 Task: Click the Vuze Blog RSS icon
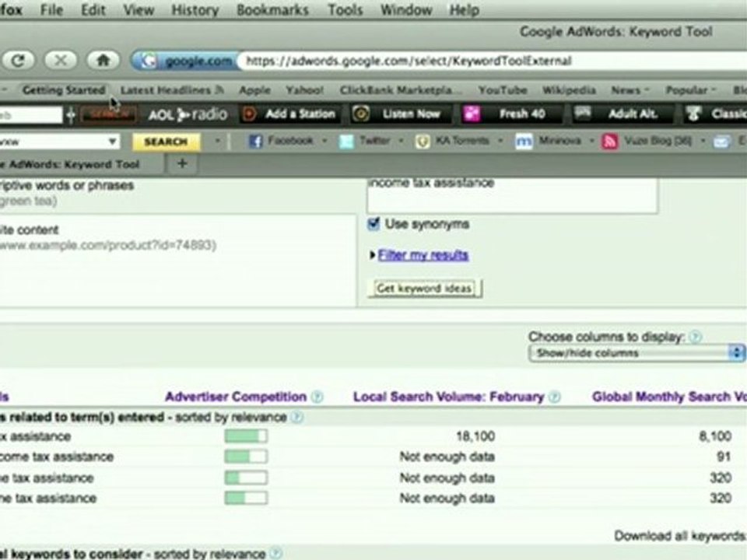point(610,141)
